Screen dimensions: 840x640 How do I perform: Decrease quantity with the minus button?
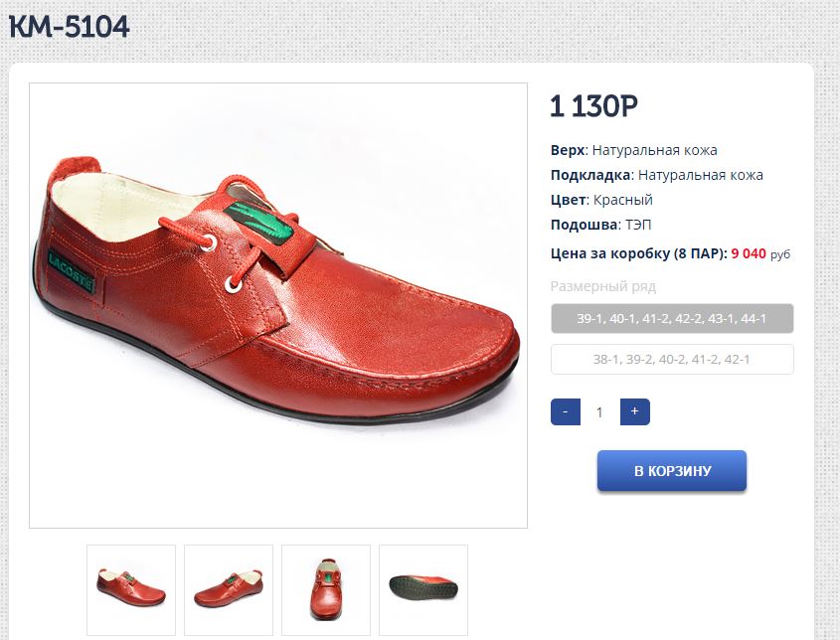click(565, 411)
